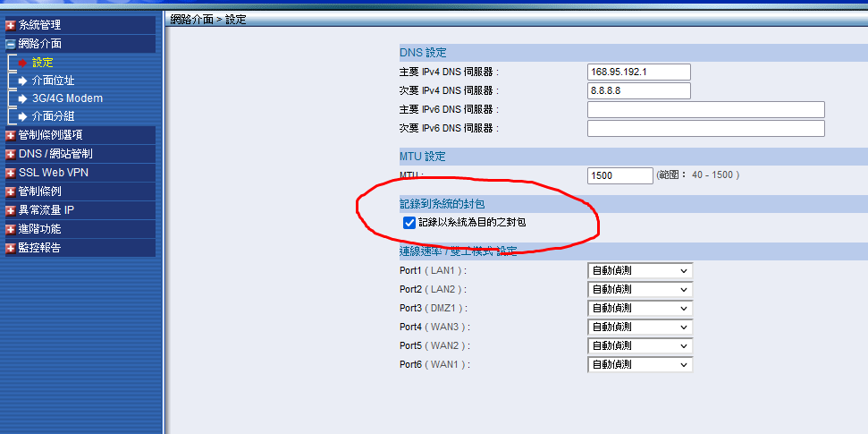
Task: Open Port4 (WAN3) speed dropdown
Action: coord(639,327)
